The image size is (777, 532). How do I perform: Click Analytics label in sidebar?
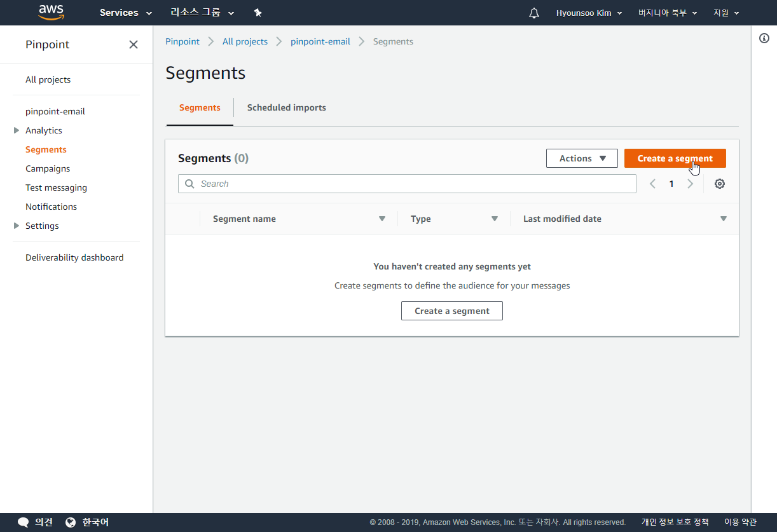click(x=44, y=130)
